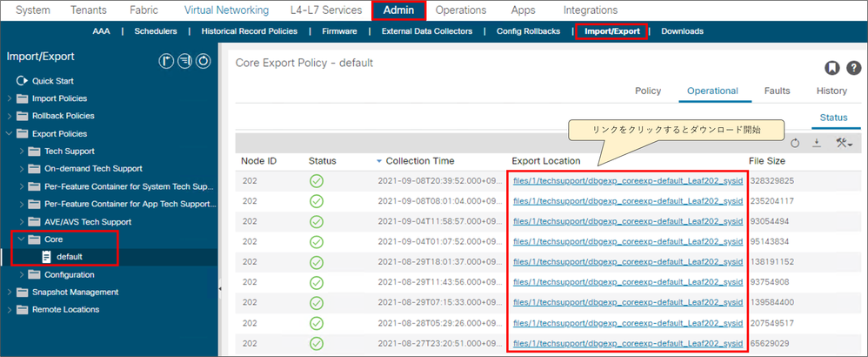Switch to the Policy tab

coord(648,91)
